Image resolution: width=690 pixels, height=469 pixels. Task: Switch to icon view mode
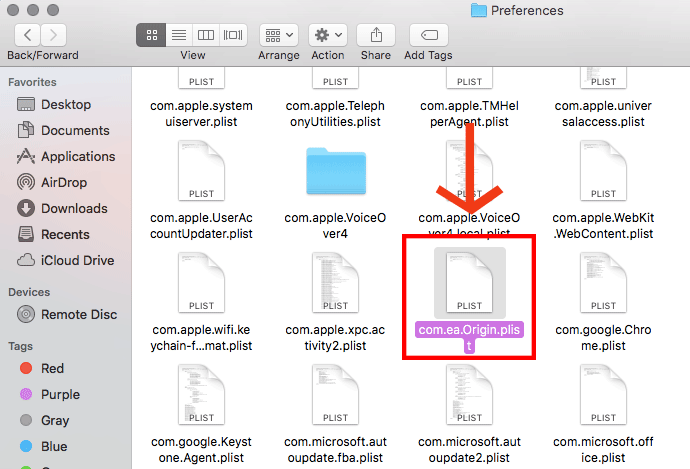[x=152, y=35]
